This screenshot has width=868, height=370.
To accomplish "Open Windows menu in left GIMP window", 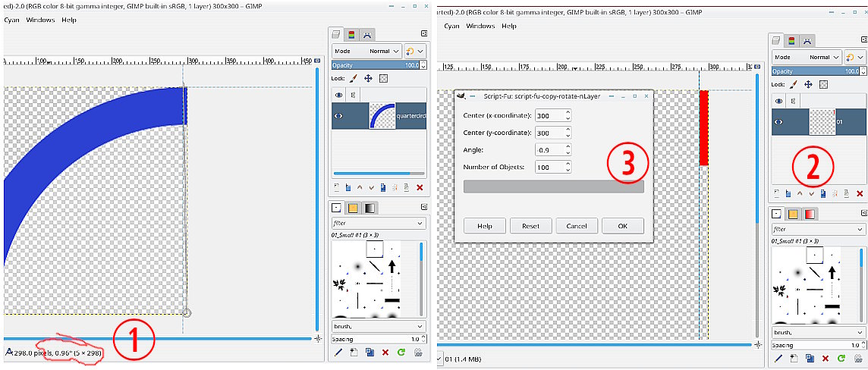I will (x=42, y=20).
